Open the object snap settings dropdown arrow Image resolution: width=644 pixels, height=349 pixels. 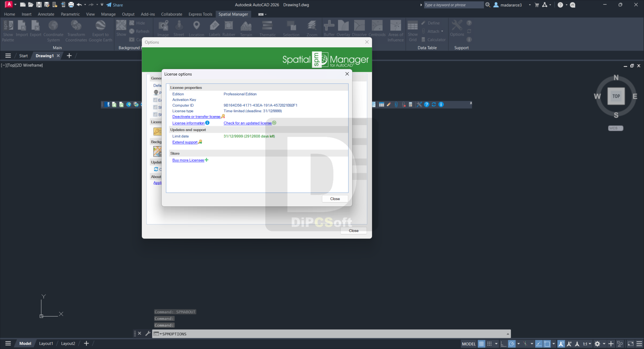tap(554, 344)
